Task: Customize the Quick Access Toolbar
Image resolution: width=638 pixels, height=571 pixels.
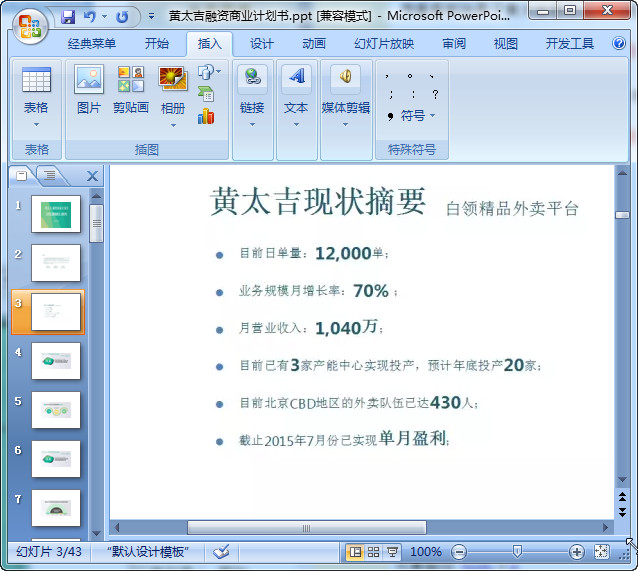Action: coord(151,17)
